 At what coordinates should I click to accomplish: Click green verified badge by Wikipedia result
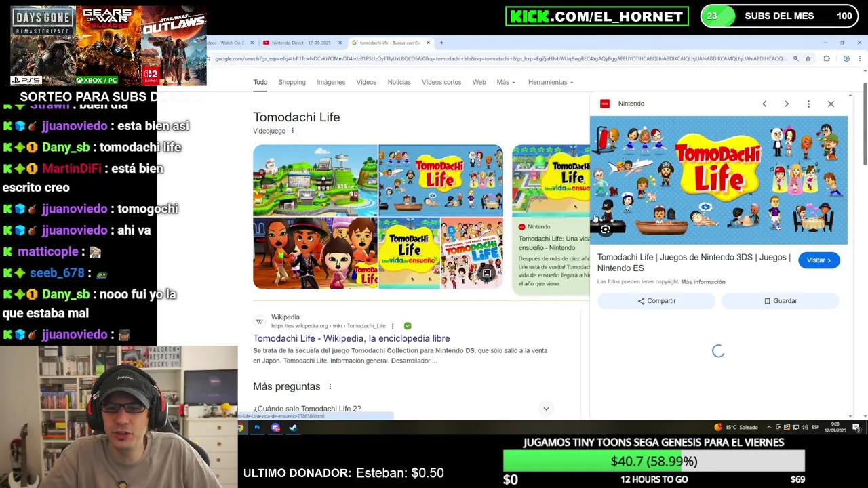[x=407, y=326]
